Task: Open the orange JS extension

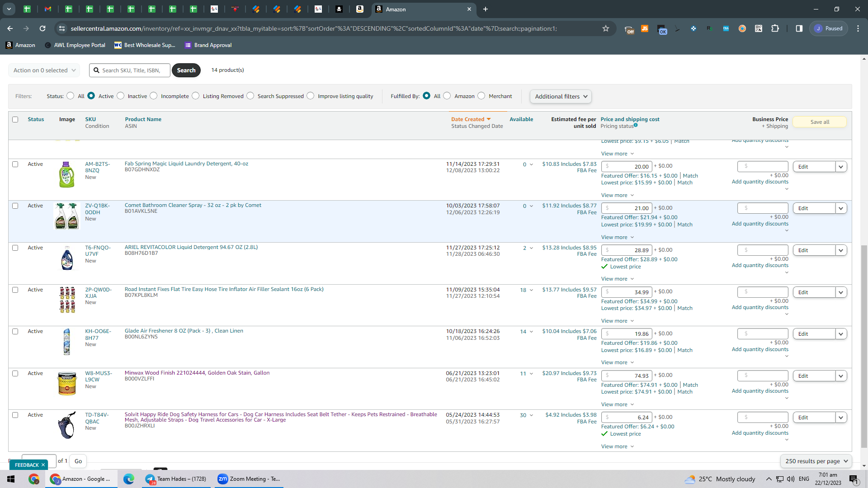Action: click(645, 28)
